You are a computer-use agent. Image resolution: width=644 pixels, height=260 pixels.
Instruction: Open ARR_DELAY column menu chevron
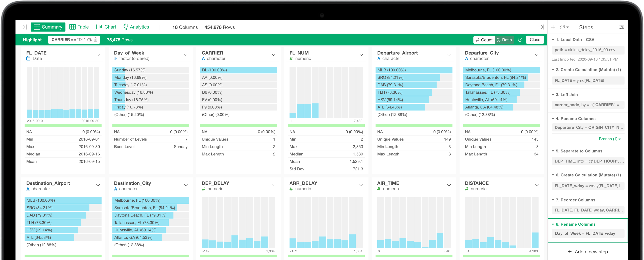(361, 185)
